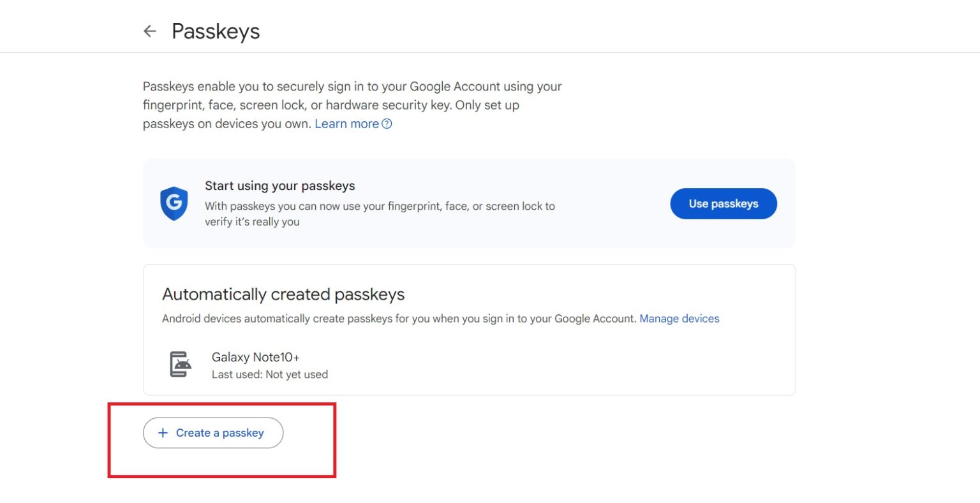980x503 pixels.
Task: Click the Passkeys page title
Action: 216,31
